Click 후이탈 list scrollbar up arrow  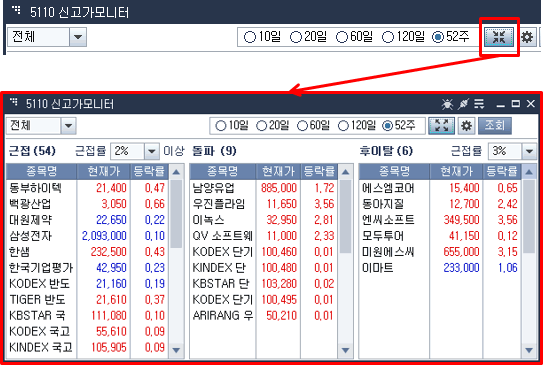coord(529,172)
